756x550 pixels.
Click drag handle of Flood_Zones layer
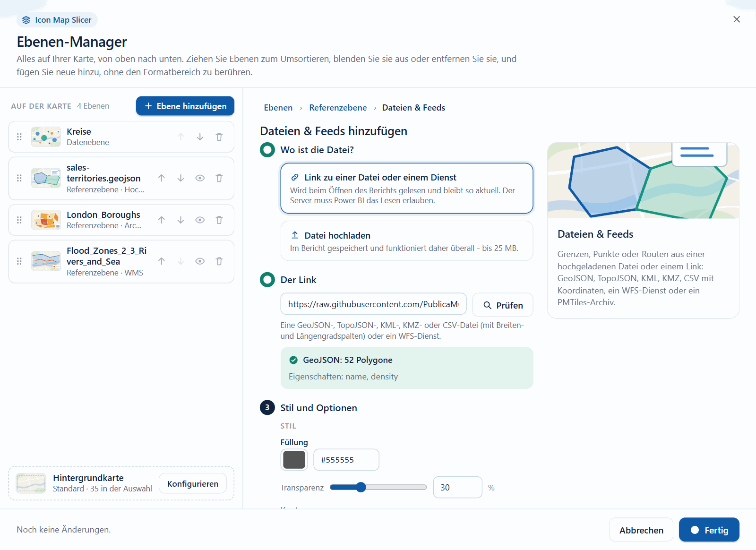coord(19,261)
